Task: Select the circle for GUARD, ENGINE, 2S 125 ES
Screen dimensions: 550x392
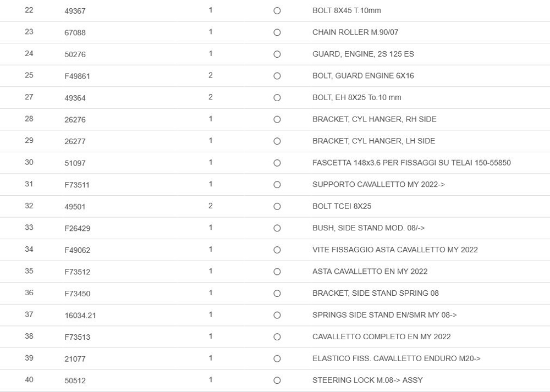Action: tap(277, 54)
